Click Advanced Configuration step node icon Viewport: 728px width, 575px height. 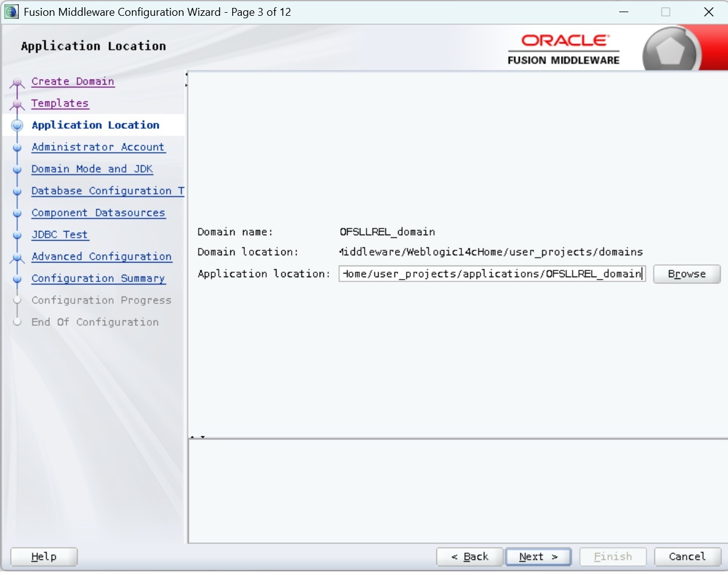tap(17, 258)
